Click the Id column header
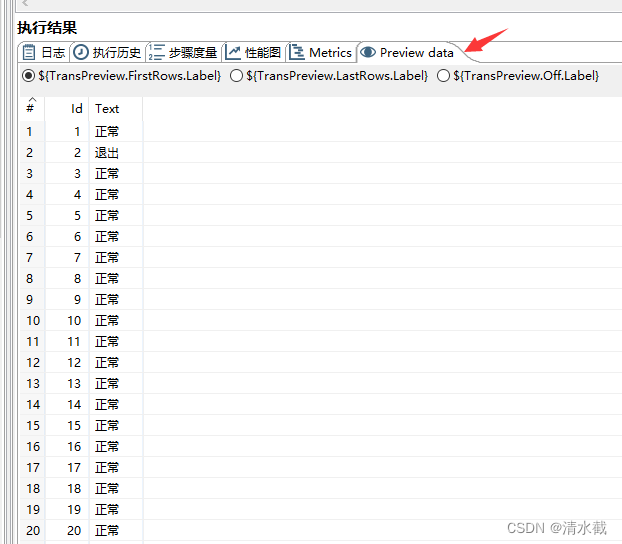Image resolution: width=622 pixels, height=544 pixels. [67, 108]
